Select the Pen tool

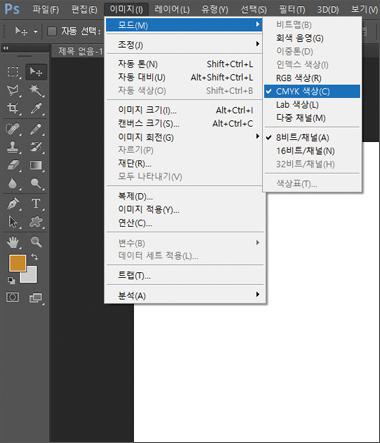[13, 203]
